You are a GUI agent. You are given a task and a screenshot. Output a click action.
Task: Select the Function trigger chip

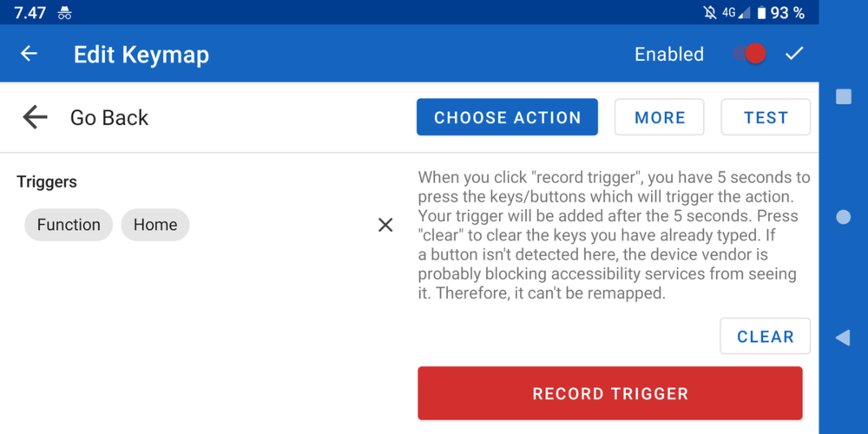(x=69, y=225)
